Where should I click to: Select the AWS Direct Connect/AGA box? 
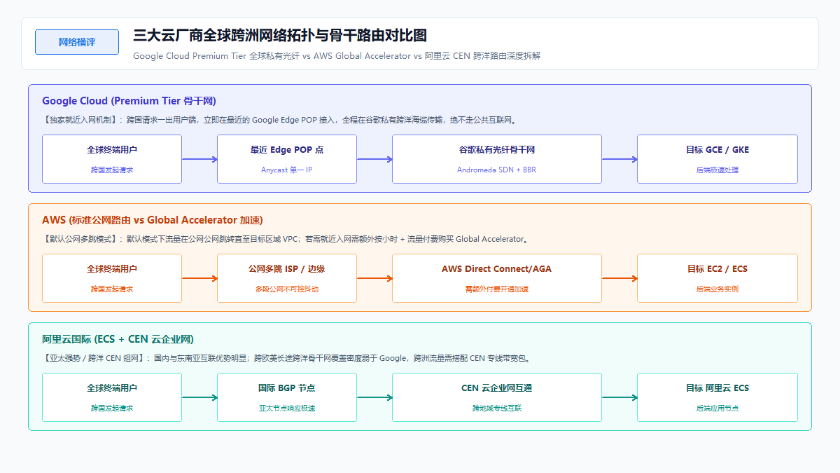coord(497,278)
